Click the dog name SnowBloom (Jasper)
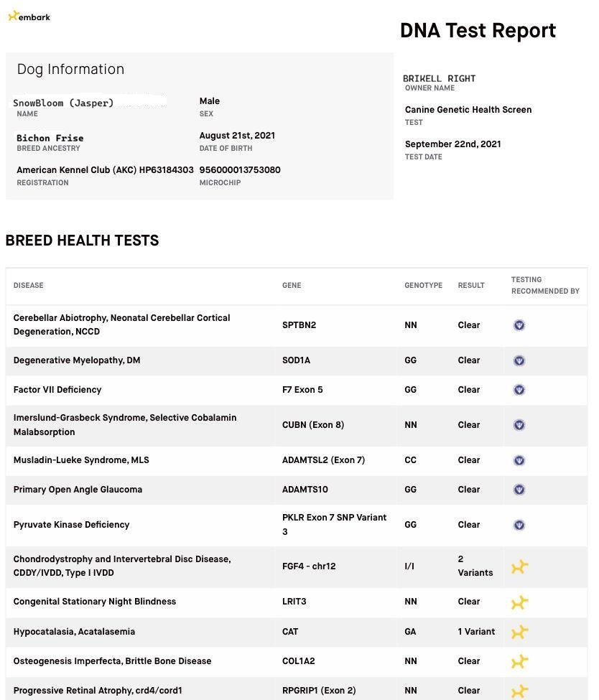The image size is (599, 700). 63,103
